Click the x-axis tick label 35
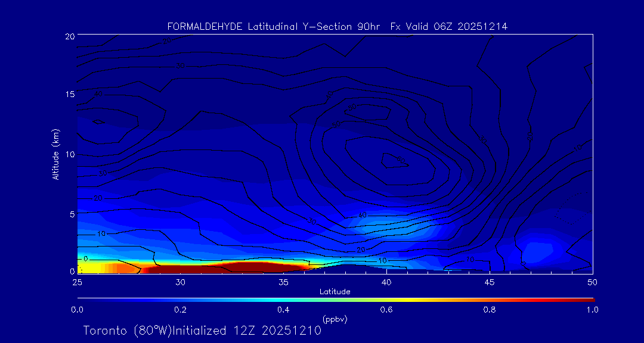The height and width of the screenshot is (343, 644). coord(283,282)
